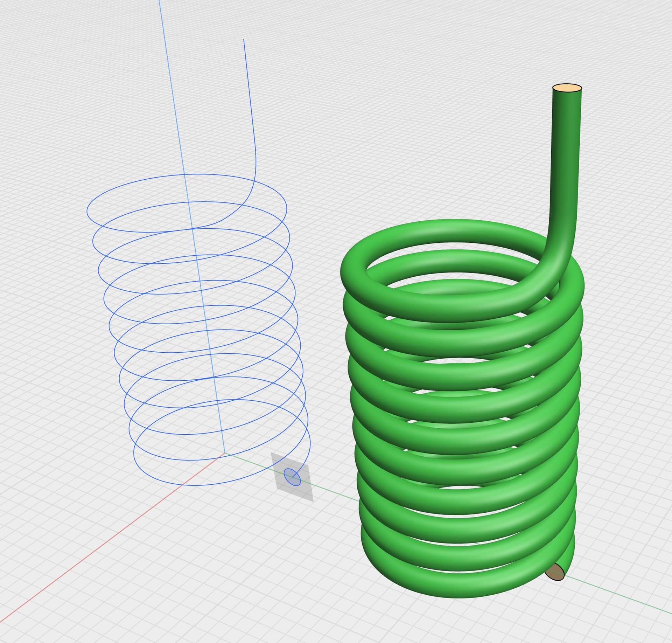Click the origin where the axes meet

coord(224,453)
